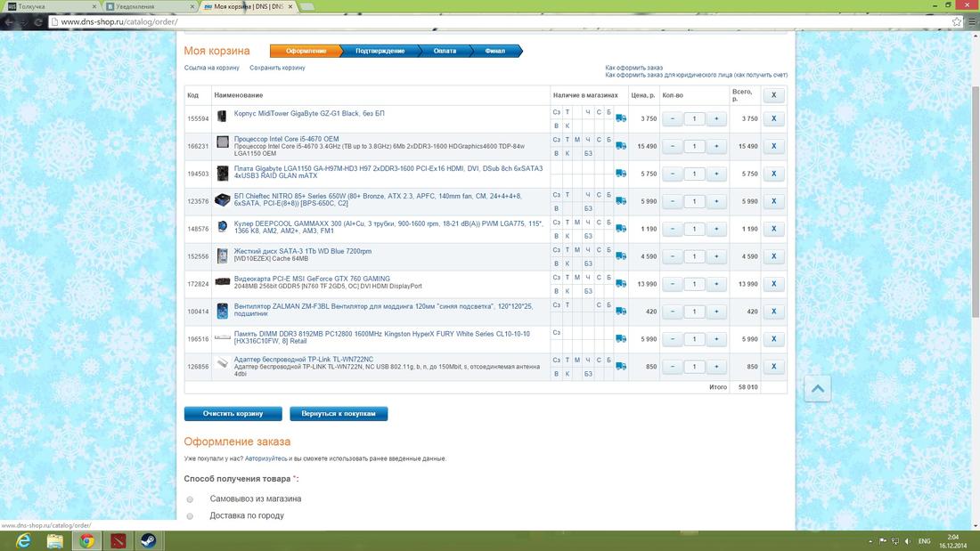Click the Финал step tab
The height and width of the screenshot is (551, 980).
[495, 51]
